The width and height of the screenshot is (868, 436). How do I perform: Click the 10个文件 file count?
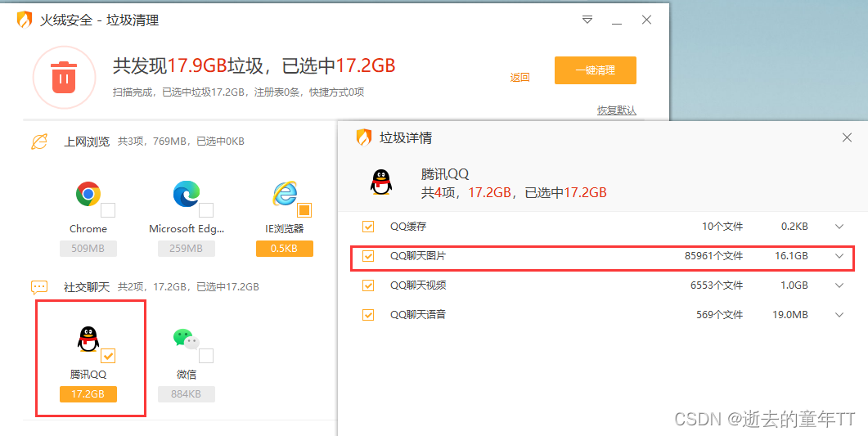722,227
